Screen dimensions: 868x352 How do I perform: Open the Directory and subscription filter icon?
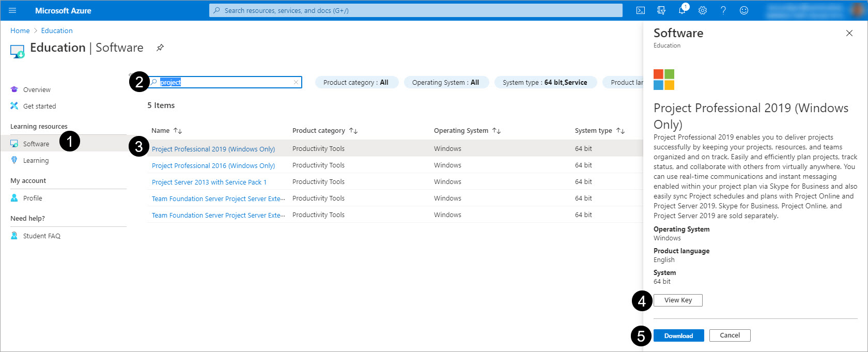(661, 10)
